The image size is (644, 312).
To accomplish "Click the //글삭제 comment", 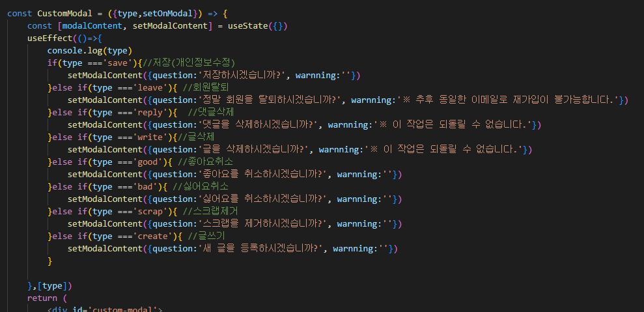I will point(197,137).
